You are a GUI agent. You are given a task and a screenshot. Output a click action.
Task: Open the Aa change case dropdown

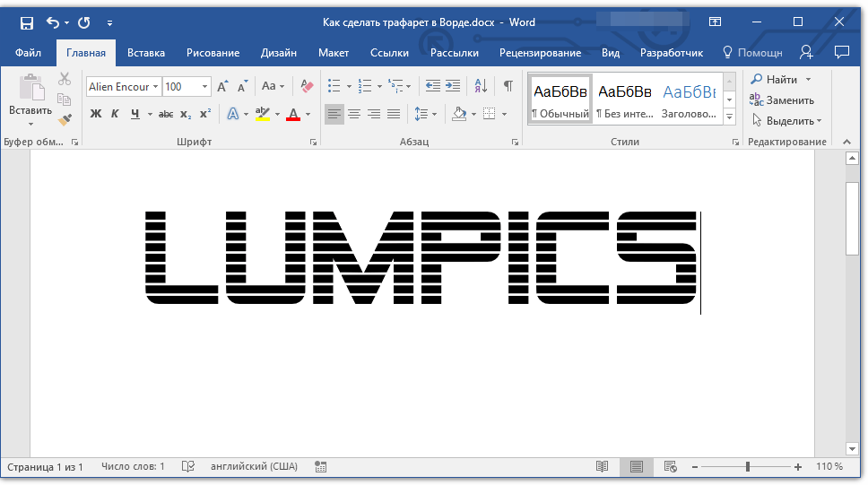point(273,86)
